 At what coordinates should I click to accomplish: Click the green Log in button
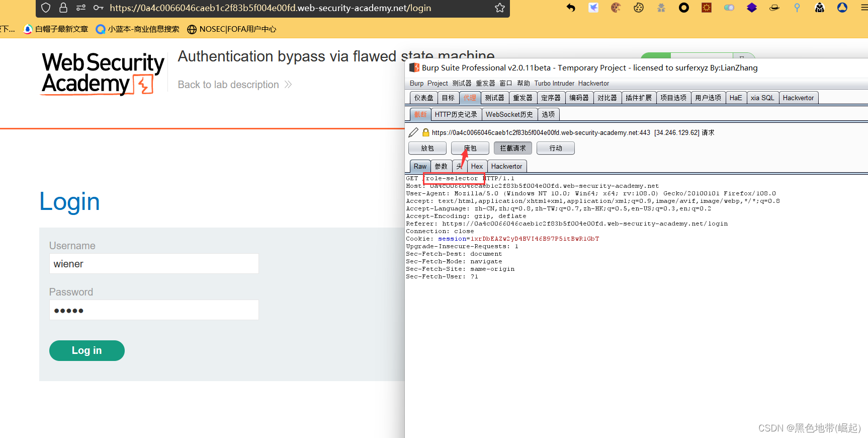87,350
